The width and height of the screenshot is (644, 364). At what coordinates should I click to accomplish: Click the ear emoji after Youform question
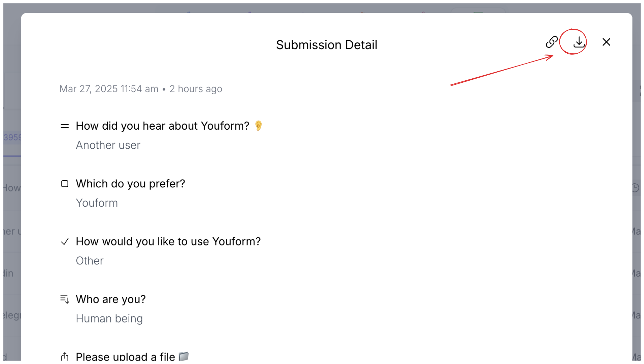258,126
